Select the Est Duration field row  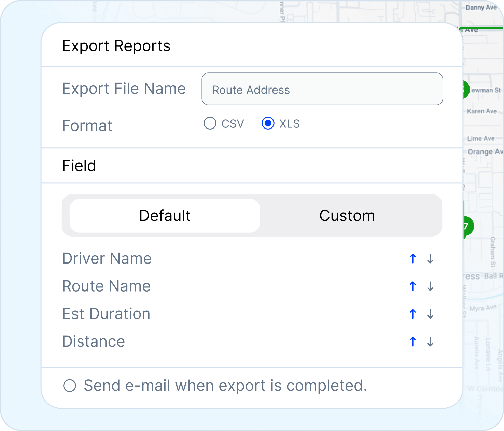[252, 314]
